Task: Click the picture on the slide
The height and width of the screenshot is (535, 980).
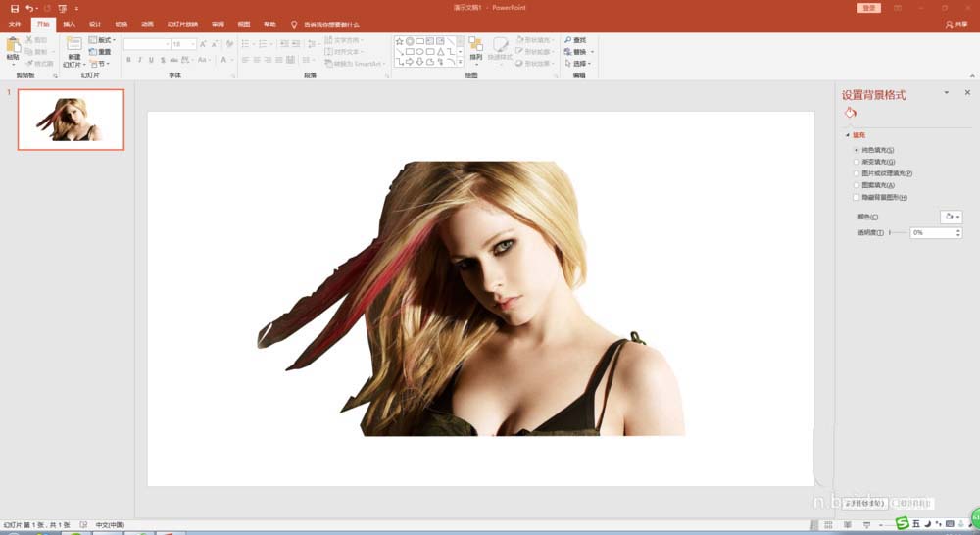Action: (472, 299)
